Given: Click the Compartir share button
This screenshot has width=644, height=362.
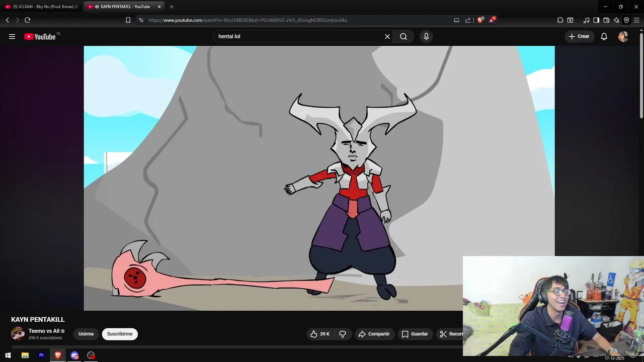Looking at the screenshot, I should tap(374, 334).
